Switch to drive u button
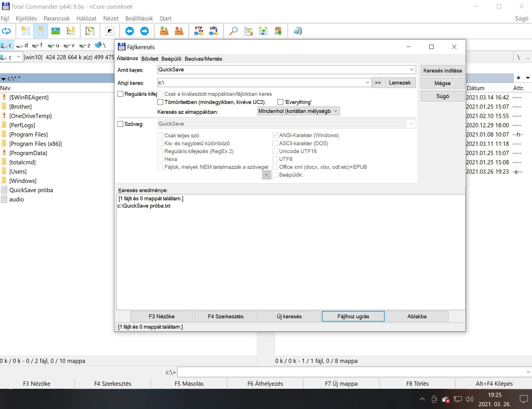Image resolution: width=532 pixels, height=409 pixels. pos(54,45)
